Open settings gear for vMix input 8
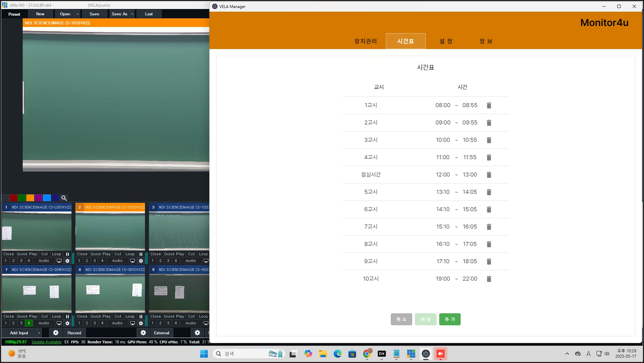Image resolution: width=644 pixels, height=363 pixels. click(x=141, y=323)
